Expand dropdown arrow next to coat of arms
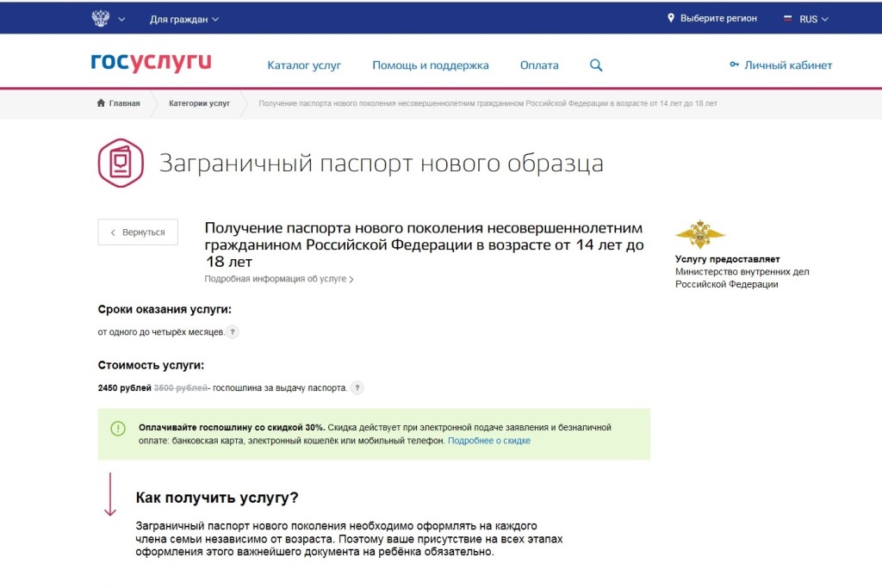Screen dimensions: 882x588 tap(121, 19)
